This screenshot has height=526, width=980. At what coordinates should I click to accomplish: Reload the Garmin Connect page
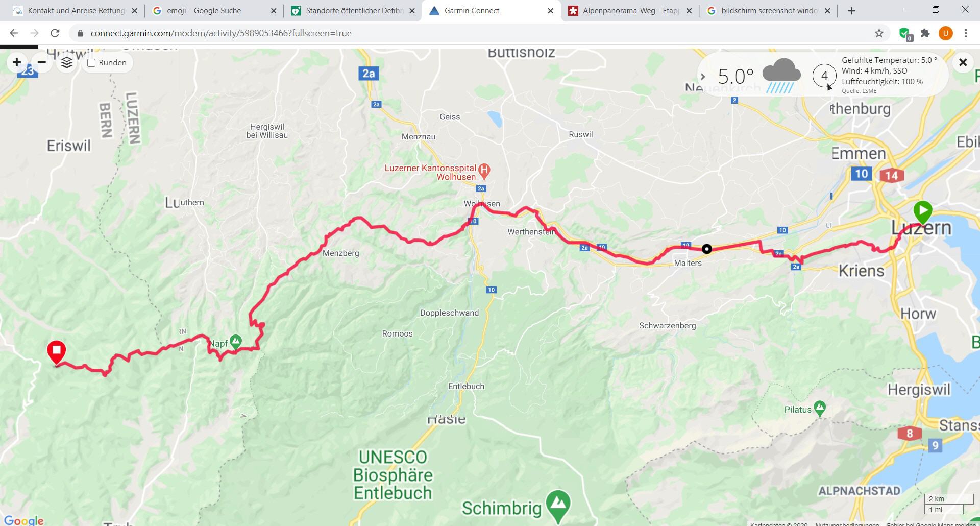(x=55, y=33)
